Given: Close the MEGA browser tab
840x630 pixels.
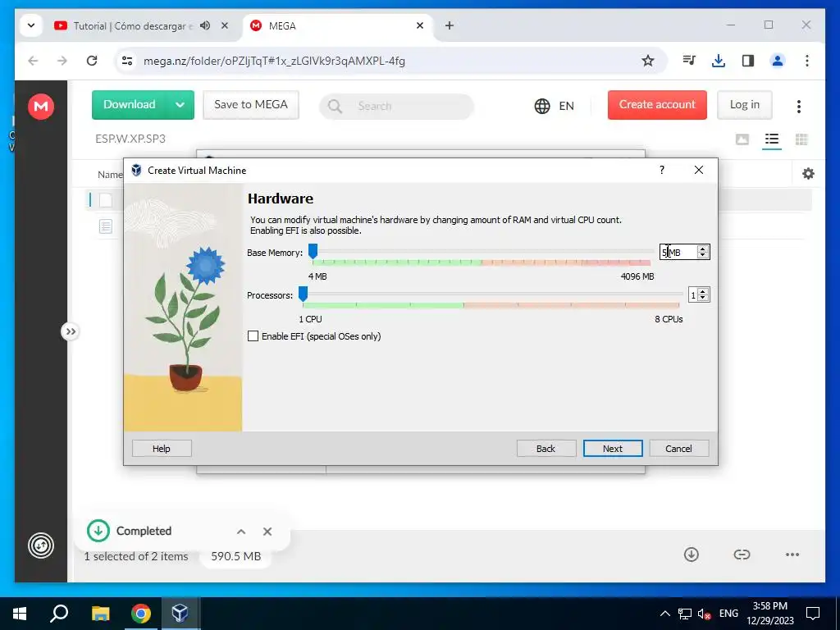Looking at the screenshot, I should pos(420,25).
